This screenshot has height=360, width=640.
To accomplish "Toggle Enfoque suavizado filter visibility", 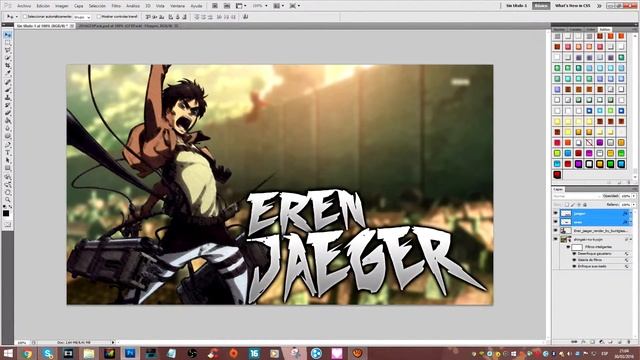I will pos(574,266).
